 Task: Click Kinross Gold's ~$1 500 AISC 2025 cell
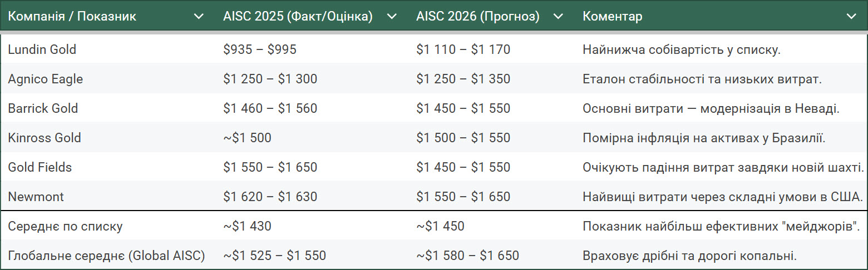247,138
